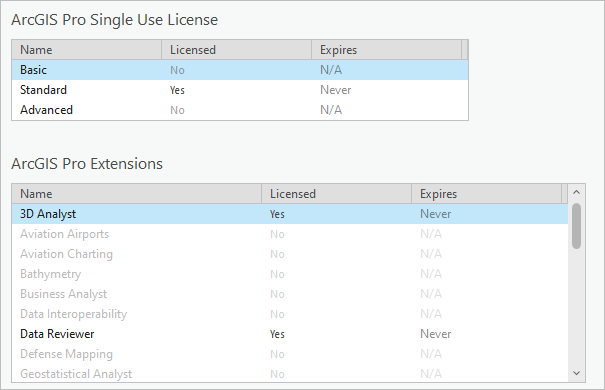
Task: Select the Data Reviewer extension row
Action: click(x=290, y=334)
